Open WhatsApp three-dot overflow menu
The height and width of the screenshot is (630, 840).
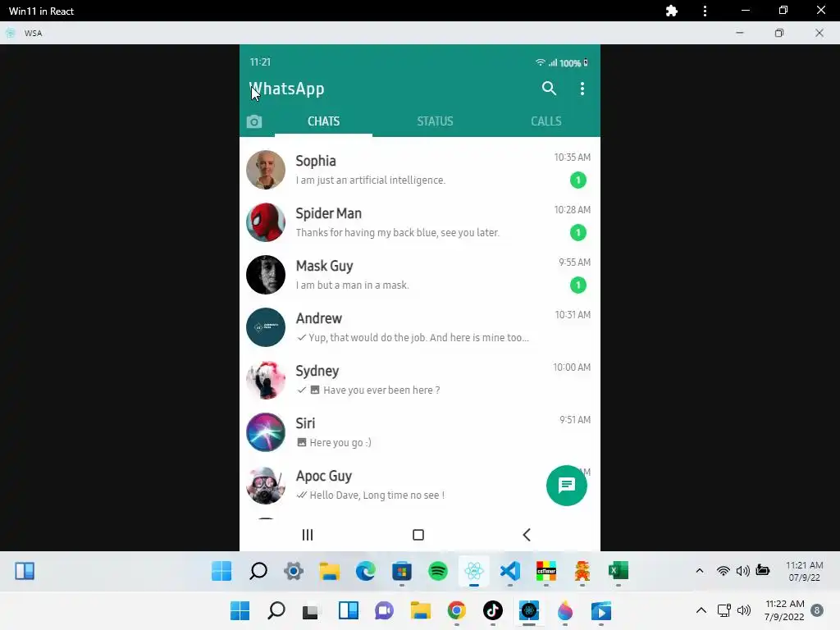click(x=582, y=89)
